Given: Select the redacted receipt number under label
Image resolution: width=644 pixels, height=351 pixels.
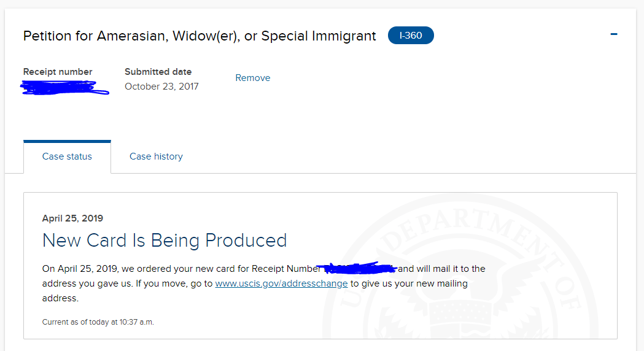Looking at the screenshot, I should (64, 88).
